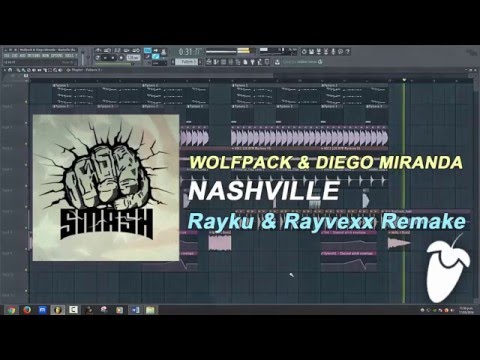Click the yellow CPU meter

click(x=245, y=50)
